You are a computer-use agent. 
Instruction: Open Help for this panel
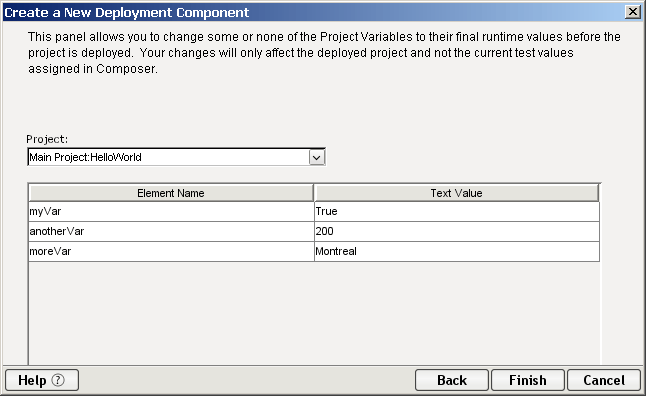tap(42, 380)
